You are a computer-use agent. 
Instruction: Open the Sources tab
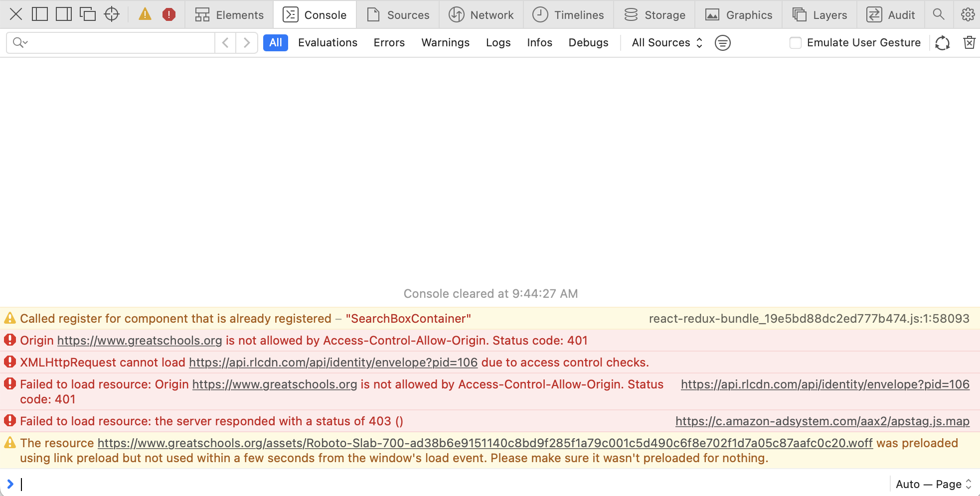pyautogui.click(x=398, y=15)
